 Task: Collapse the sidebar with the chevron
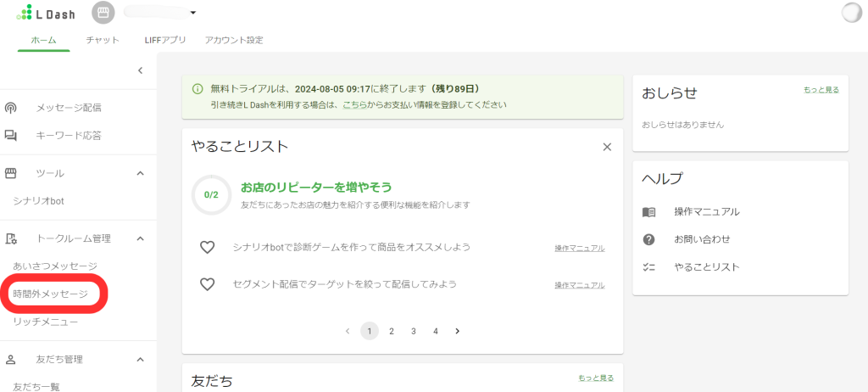tap(141, 70)
